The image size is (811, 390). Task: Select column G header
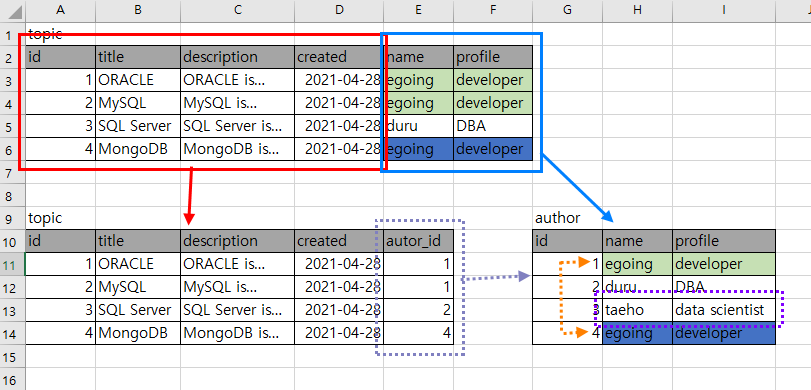(x=567, y=10)
